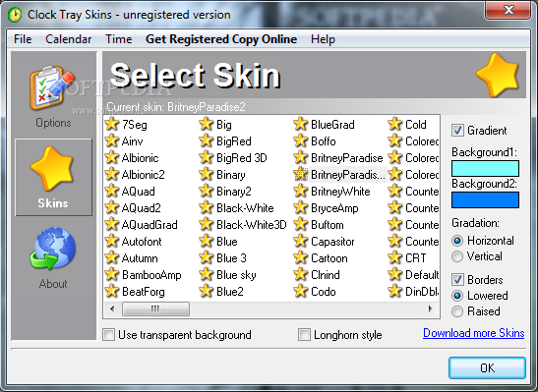The image size is (538, 392).
Task: Click the star icon beside Big
Action: tap(207, 124)
